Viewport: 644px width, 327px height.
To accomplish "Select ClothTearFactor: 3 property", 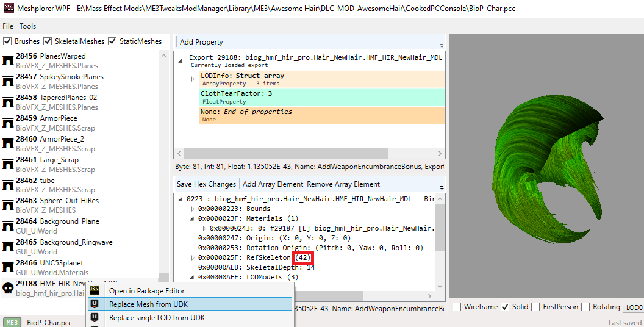I will click(321, 98).
